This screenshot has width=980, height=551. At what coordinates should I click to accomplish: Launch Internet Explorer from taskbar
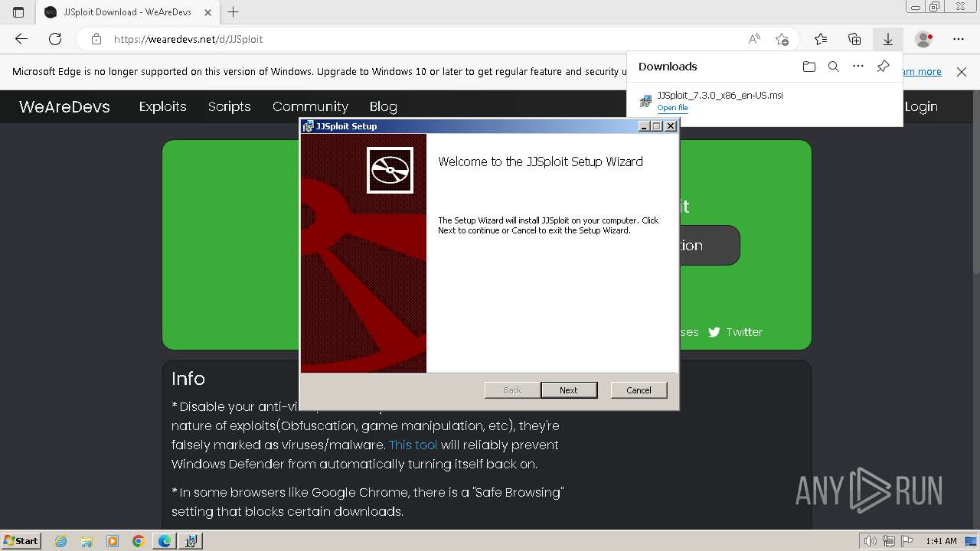coord(61,541)
